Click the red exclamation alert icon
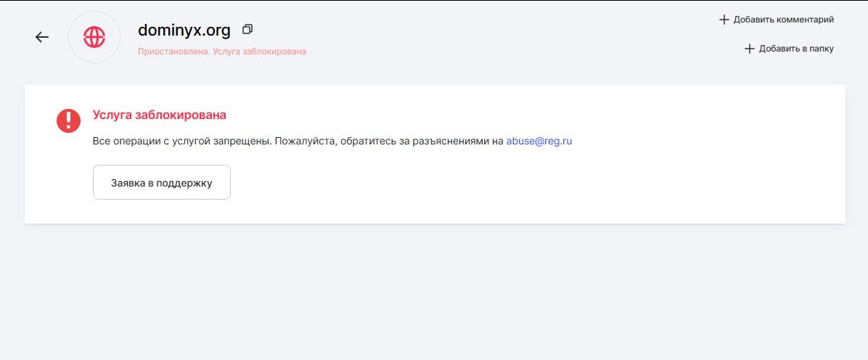 pyautogui.click(x=68, y=120)
